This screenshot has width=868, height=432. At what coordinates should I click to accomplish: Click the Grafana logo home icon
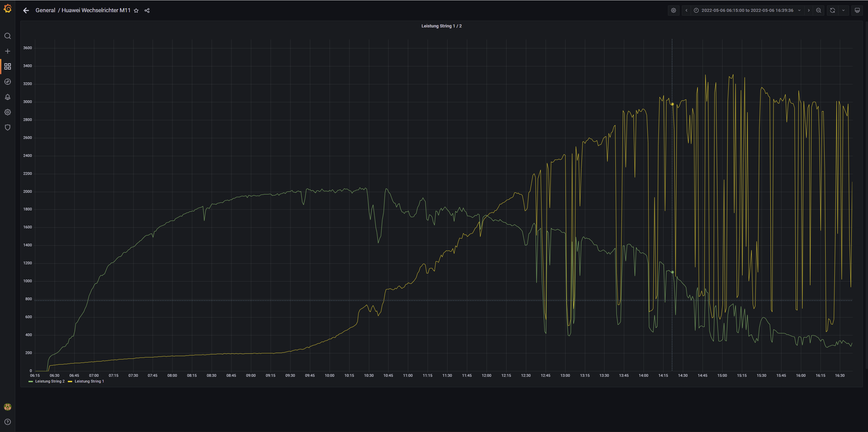coord(7,9)
